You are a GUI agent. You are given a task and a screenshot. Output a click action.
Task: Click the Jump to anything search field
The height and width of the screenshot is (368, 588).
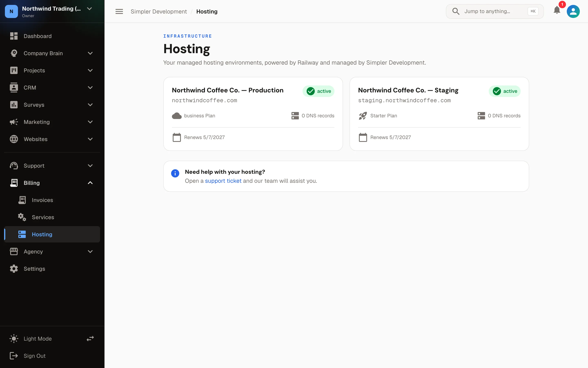(x=495, y=11)
